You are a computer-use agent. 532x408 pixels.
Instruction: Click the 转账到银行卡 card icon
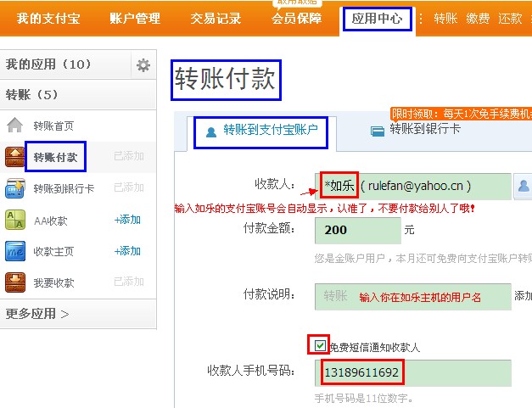pos(15,188)
